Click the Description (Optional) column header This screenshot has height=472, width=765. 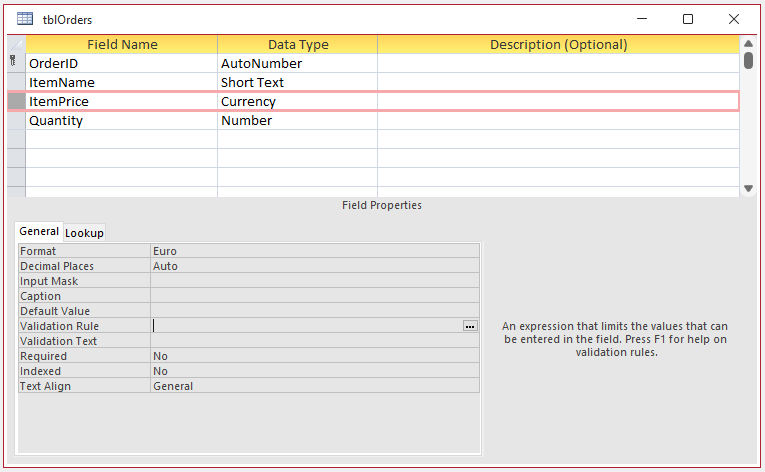pos(559,44)
